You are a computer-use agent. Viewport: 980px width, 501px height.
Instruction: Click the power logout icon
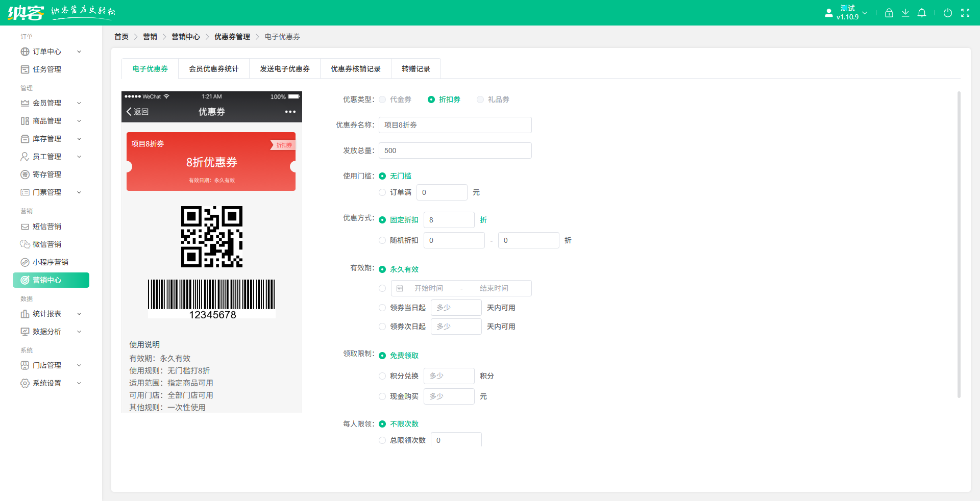click(948, 13)
